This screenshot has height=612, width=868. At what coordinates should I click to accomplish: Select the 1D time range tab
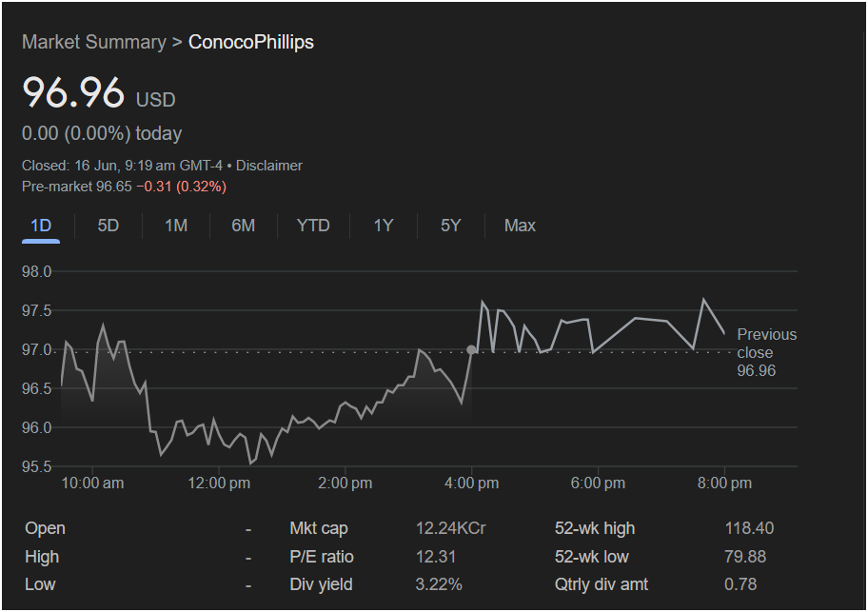pyautogui.click(x=41, y=226)
